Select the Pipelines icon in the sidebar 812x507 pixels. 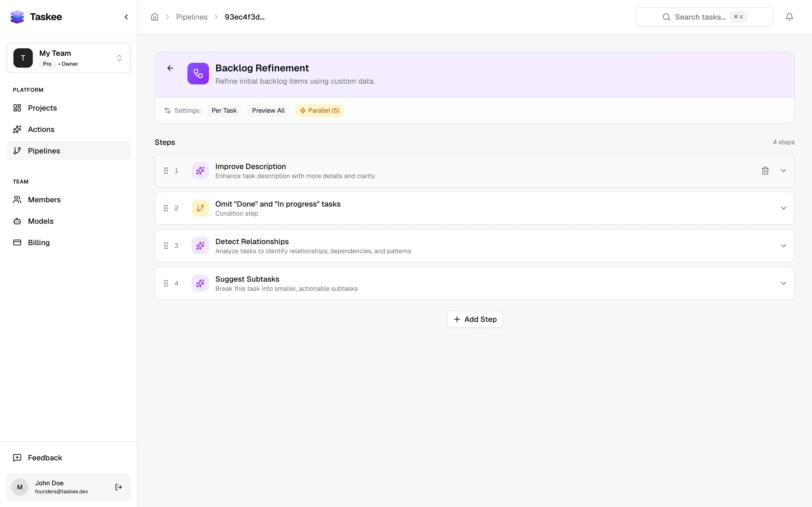tap(17, 150)
